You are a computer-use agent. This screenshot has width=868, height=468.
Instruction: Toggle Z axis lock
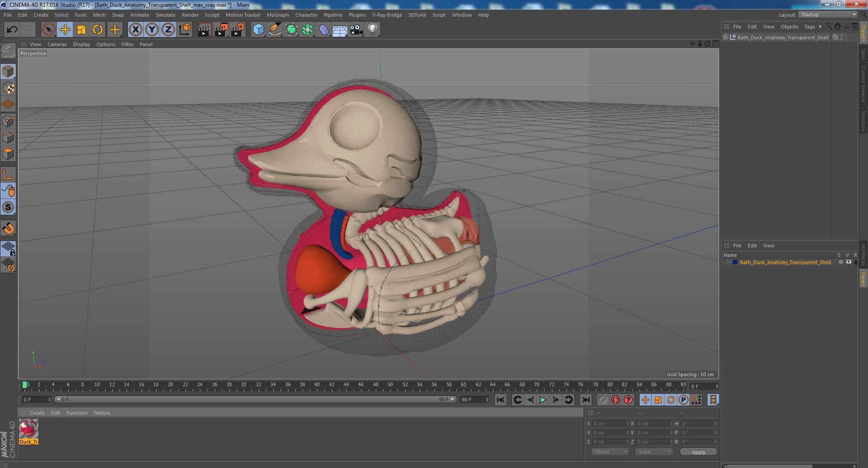tap(168, 30)
